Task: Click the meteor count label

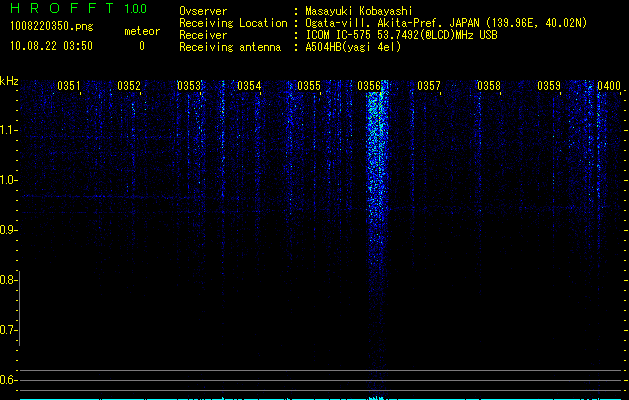Action: (x=142, y=31)
